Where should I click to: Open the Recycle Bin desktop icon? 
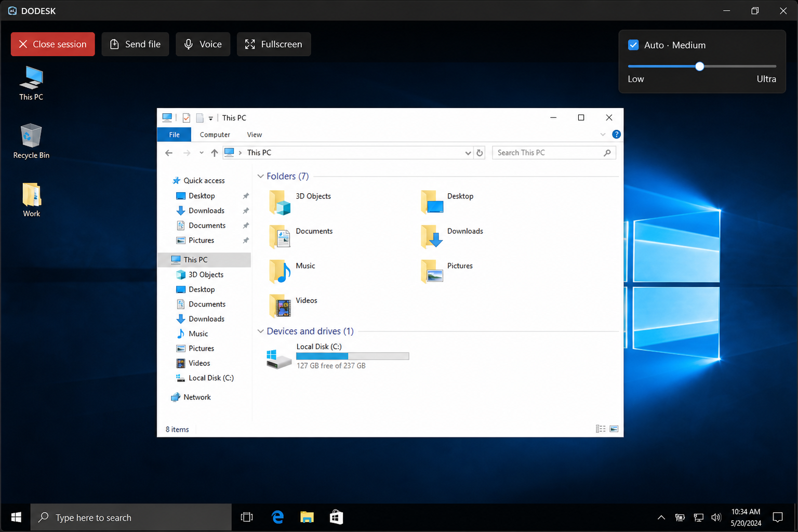[31, 141]
